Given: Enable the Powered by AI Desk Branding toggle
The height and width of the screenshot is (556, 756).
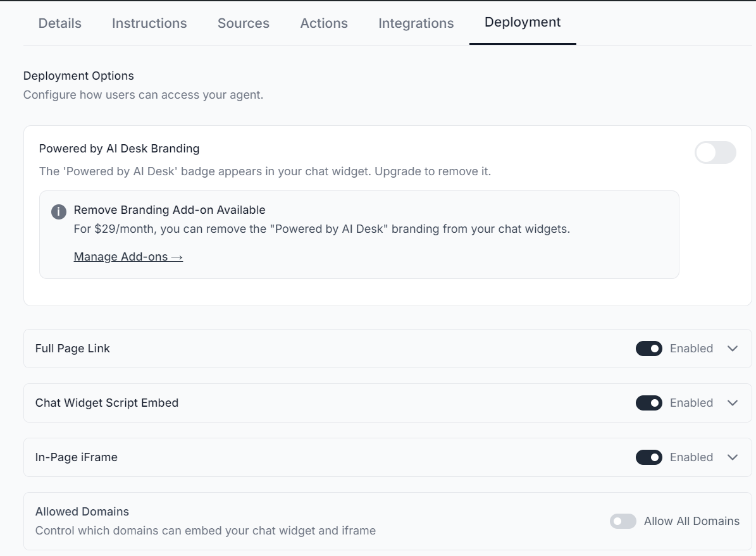Looking at the screenshot, I should [x=715, y=152].
